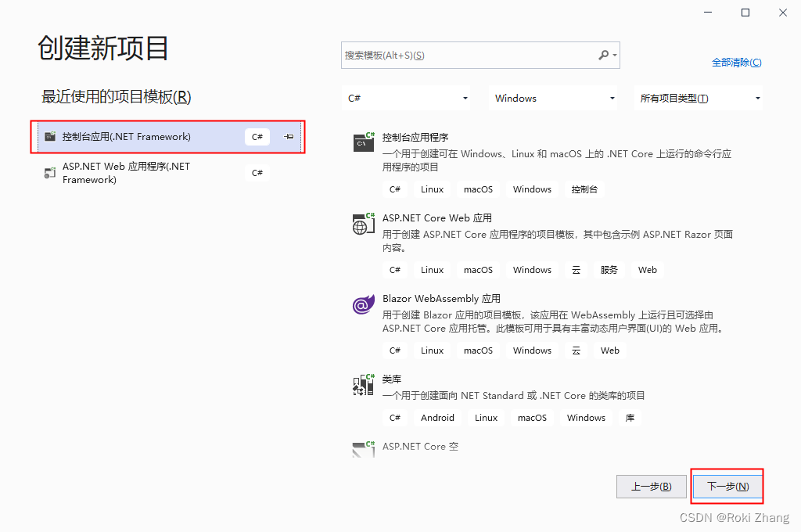The image size is (801, 532).
Task: Click Windows tag under 控制台应用程序
Action: click(532, 189)
